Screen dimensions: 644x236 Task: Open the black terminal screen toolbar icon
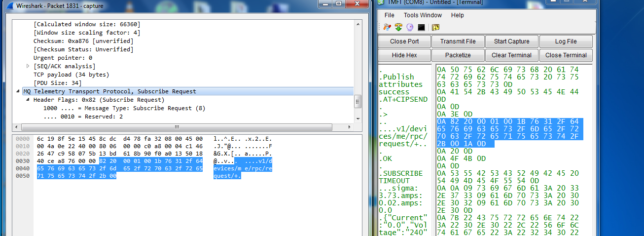coord(422,27)
